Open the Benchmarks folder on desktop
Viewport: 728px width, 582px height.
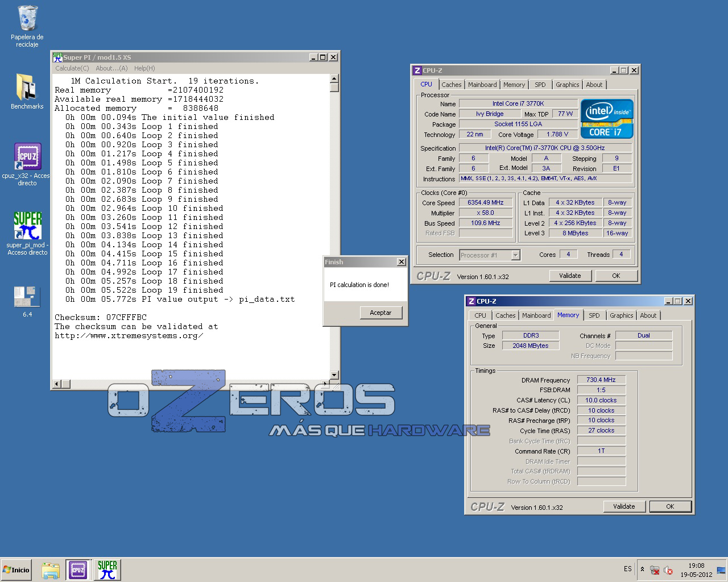click(x=27, y=91)
